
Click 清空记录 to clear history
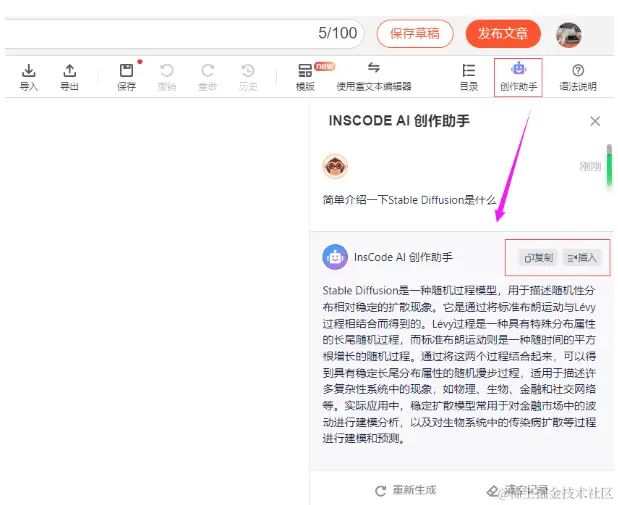click(517, 490)
